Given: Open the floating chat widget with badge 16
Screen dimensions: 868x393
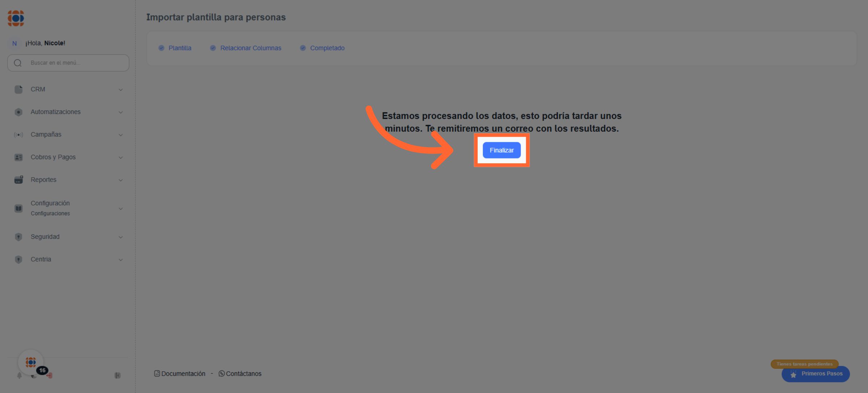Looking at the screenshot, I should 31,362.
